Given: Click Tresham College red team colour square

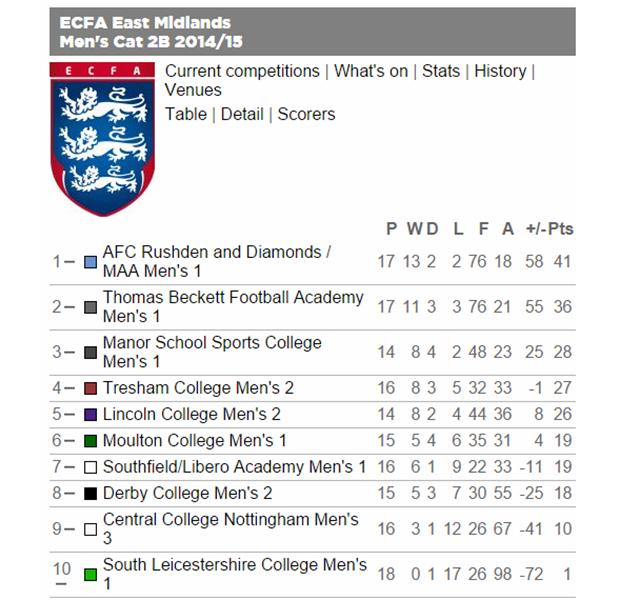Looking at the screenshot, I should coord(91,388).
